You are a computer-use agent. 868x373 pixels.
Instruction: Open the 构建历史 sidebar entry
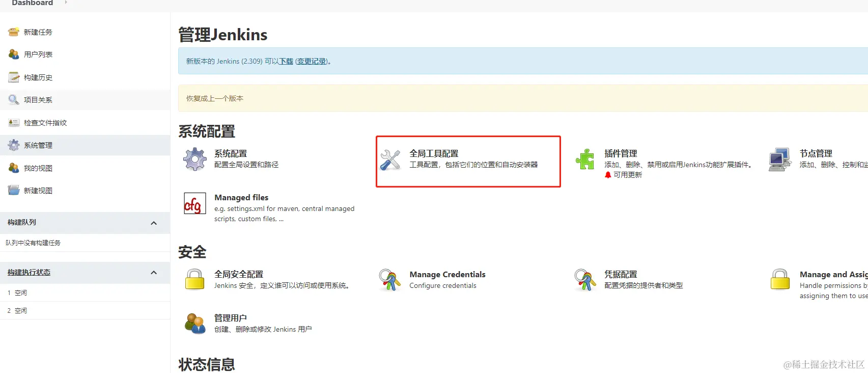tap(38, 77)
